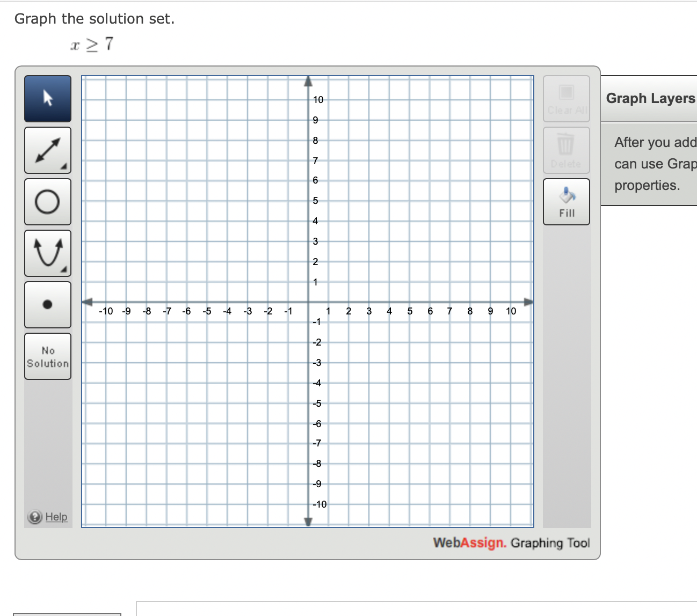Select the arrow selection tool
This screenshot has height=616, width=697.
click(47, 99)
